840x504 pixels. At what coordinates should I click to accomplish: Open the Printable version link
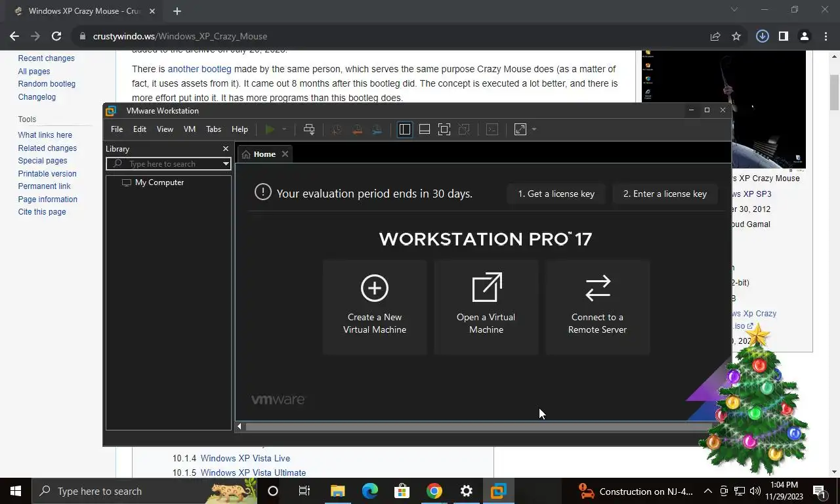(47, 174)
